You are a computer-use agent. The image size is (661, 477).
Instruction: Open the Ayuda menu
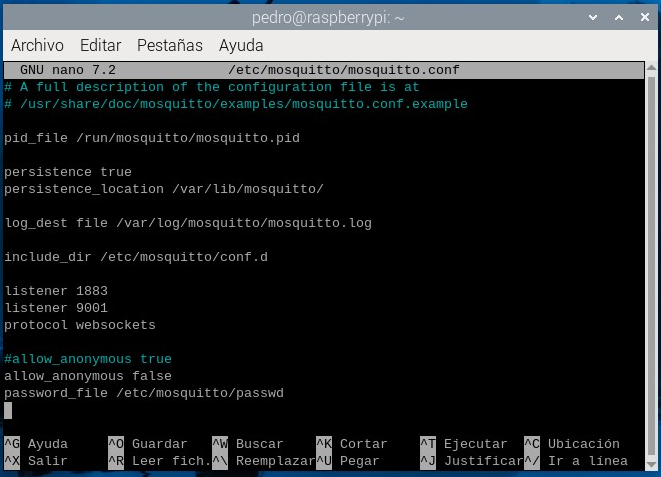(x=241, y=46)
